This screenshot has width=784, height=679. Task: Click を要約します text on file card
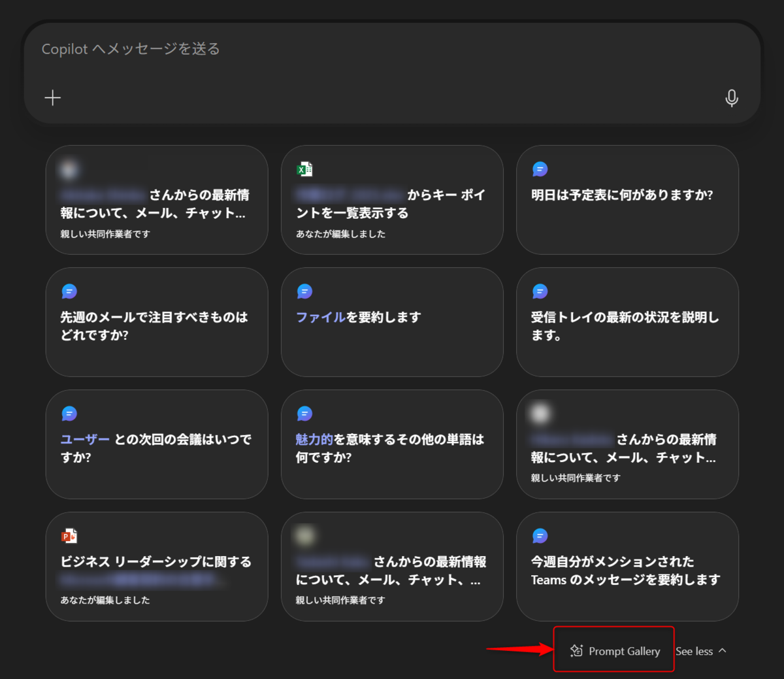pyautogui.click(x=384, y=317)
